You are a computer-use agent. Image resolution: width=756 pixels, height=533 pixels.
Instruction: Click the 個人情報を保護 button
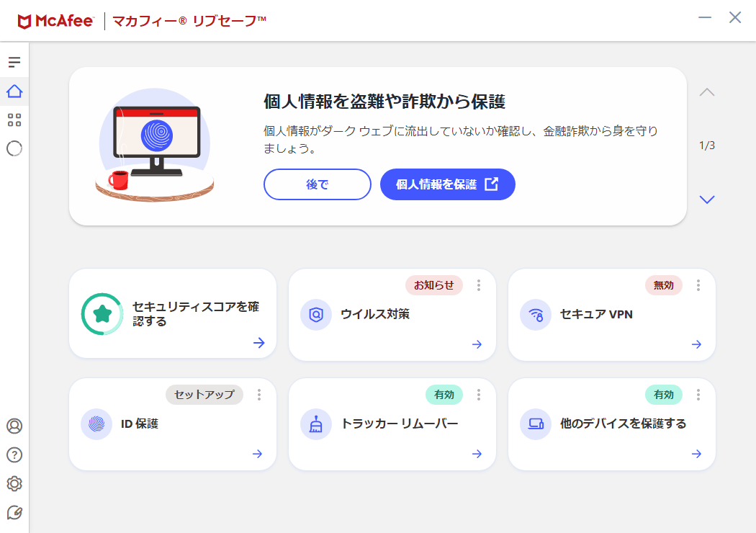[x=447, y=184]
